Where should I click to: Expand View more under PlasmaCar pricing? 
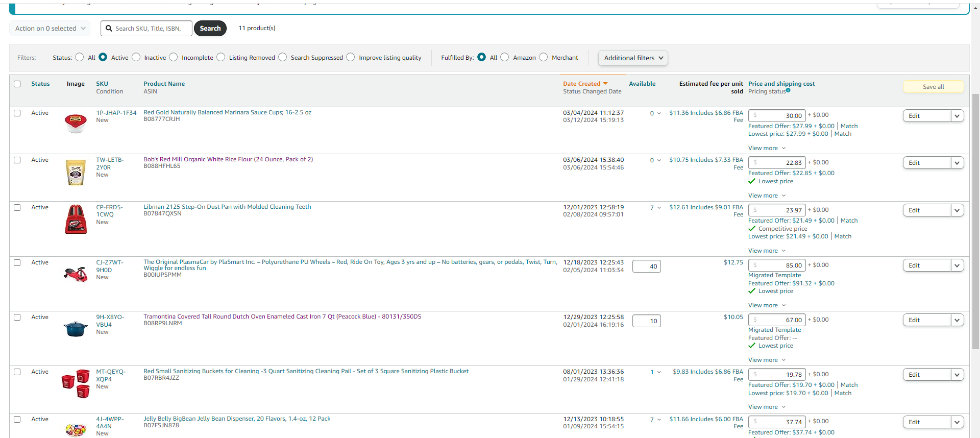click(767, 305)
